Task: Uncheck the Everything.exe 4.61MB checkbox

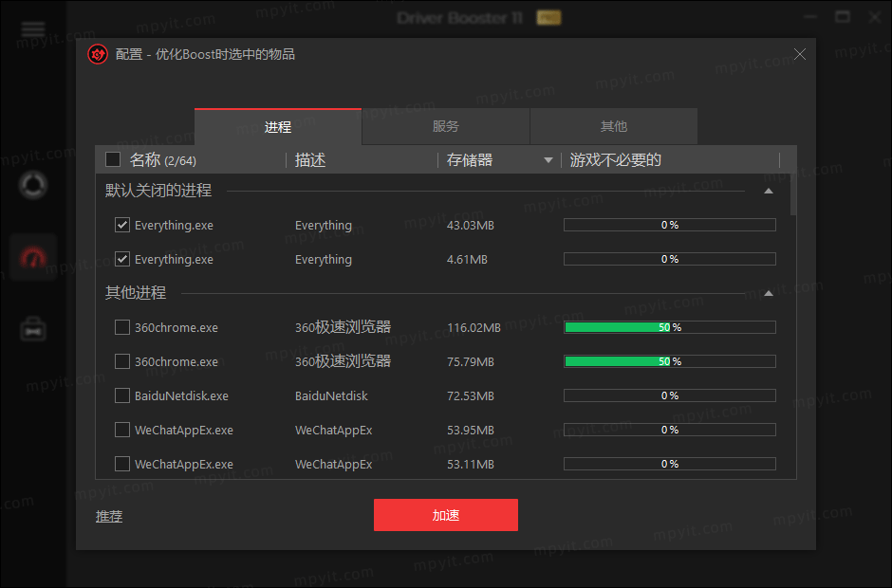Action: click(x=122, y=259)
